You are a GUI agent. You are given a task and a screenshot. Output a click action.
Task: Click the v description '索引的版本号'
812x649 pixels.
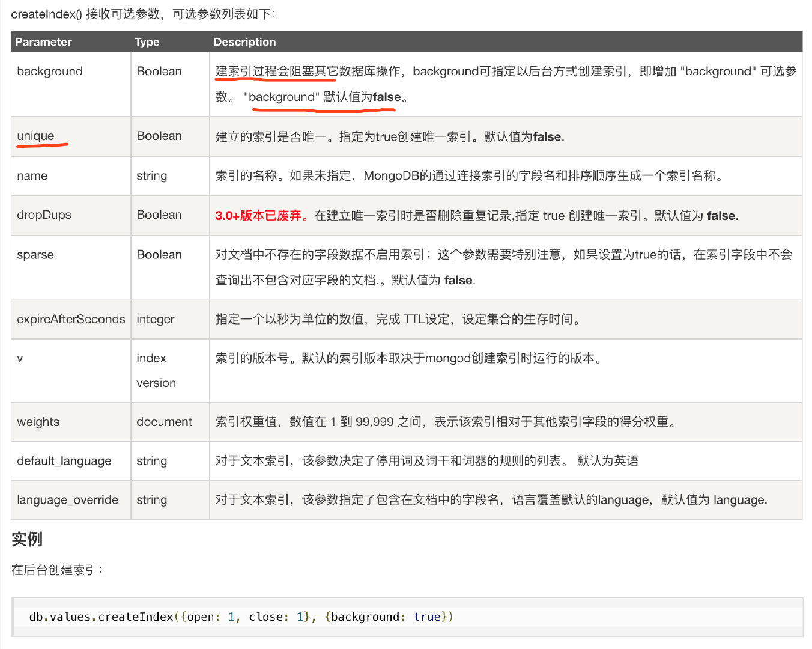coord(409,358)
